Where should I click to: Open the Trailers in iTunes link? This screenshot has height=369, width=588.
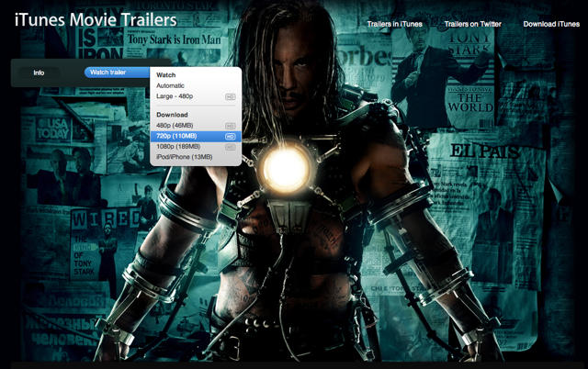[x=394, y=24]
